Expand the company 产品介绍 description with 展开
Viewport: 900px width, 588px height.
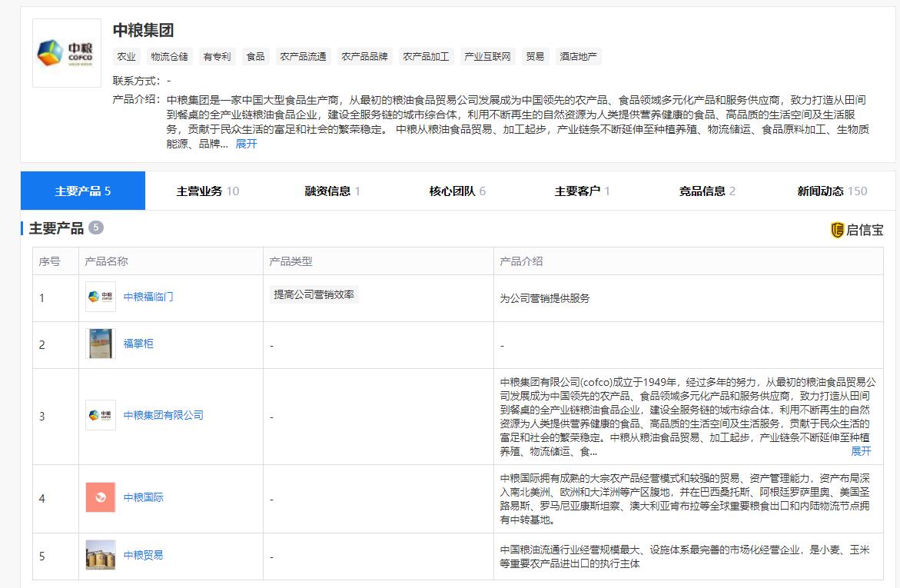pos(246,144)
